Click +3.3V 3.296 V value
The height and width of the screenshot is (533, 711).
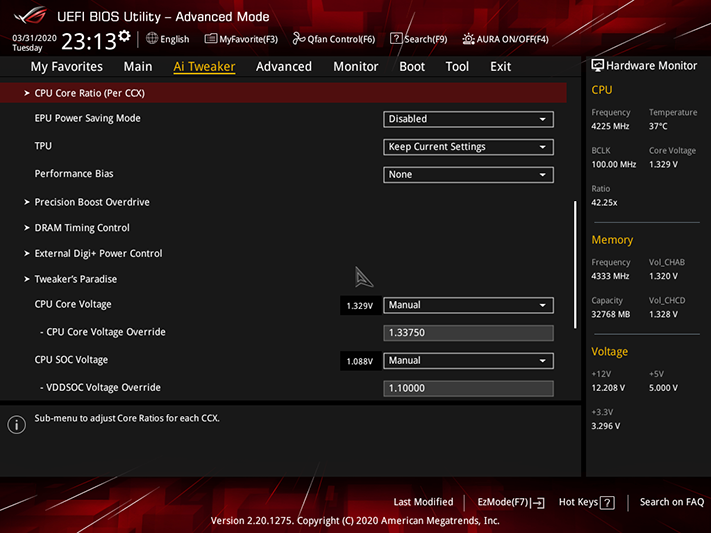(x=605, y=426)
